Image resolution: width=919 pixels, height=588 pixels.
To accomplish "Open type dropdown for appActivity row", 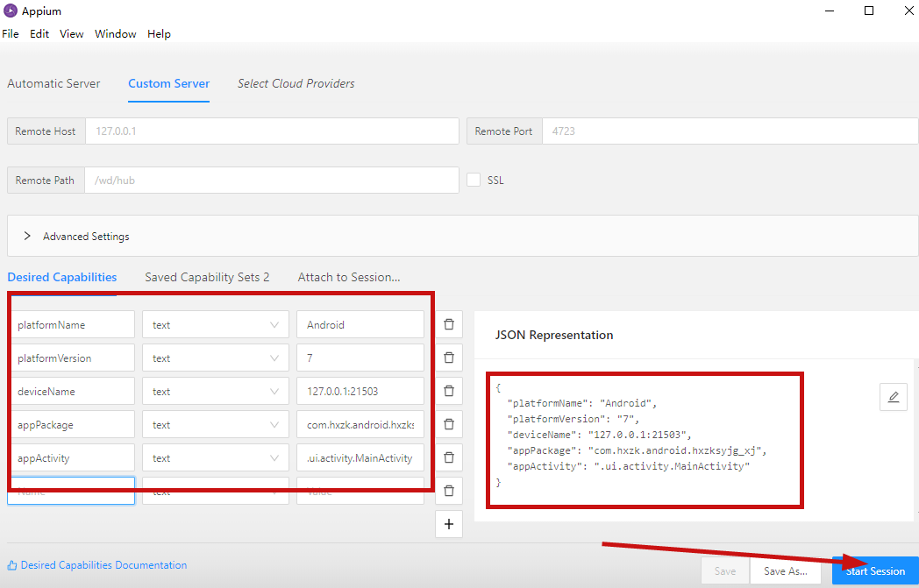I will pos(215,457).
